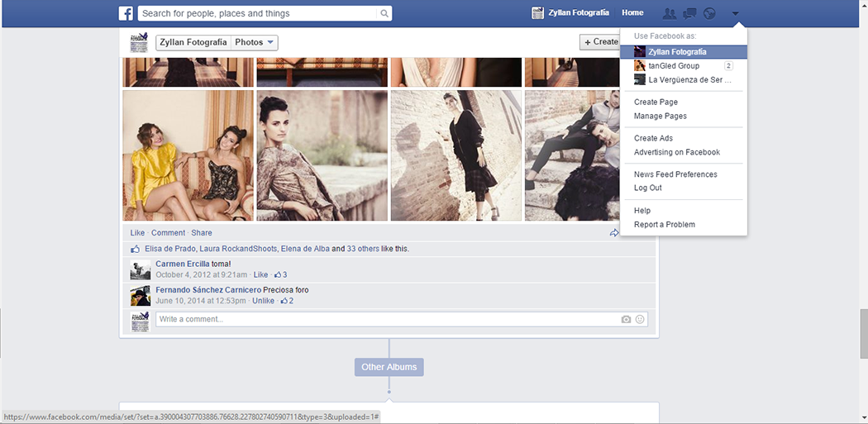The image size is (868, 424).
Task: Open Carmen Ercilla's name link
Action: tap(183, 264)
